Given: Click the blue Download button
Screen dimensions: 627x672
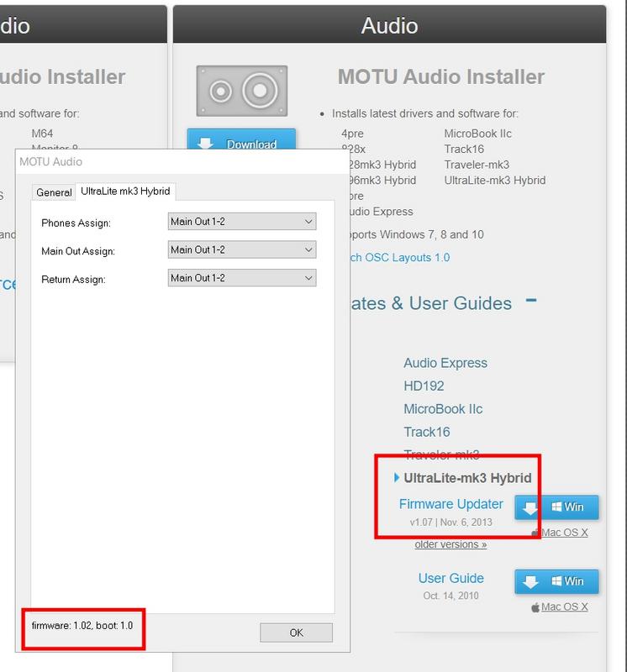Looking at the screenshot, I should (x=241, y=139).
